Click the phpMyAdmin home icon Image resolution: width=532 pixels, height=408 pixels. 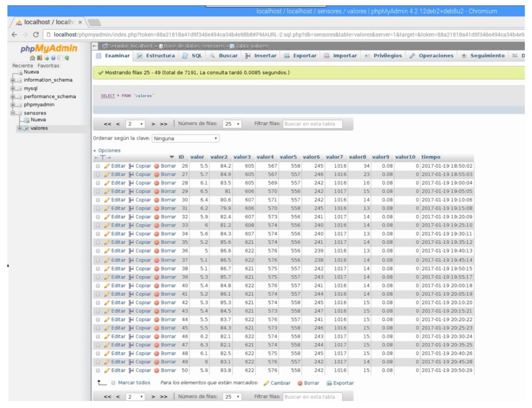pos(32,58)
